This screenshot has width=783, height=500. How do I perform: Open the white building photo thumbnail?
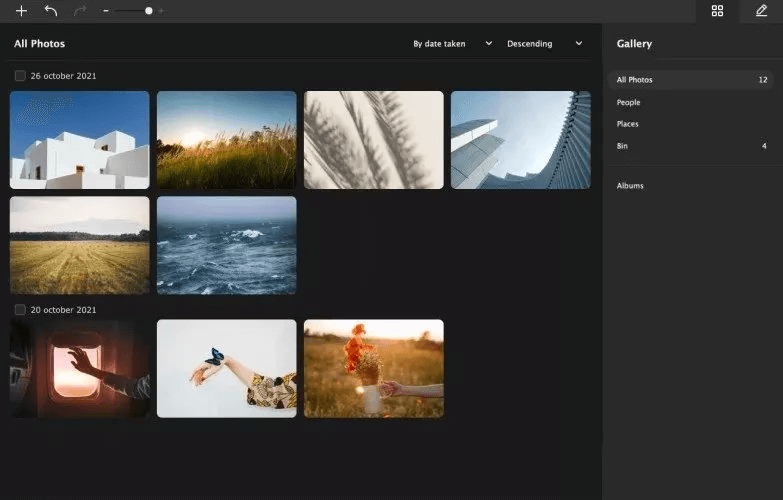pos(80,140)
